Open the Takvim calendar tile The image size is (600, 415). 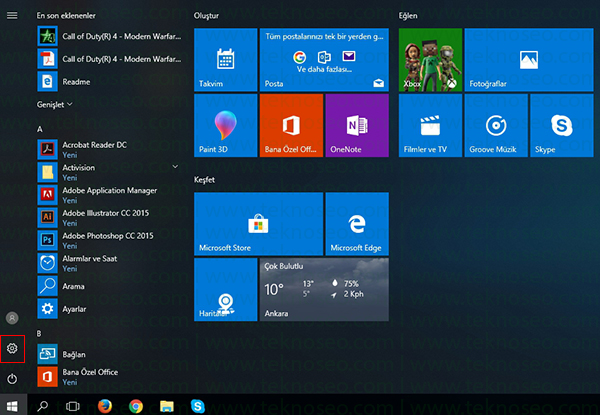(225, 60)
